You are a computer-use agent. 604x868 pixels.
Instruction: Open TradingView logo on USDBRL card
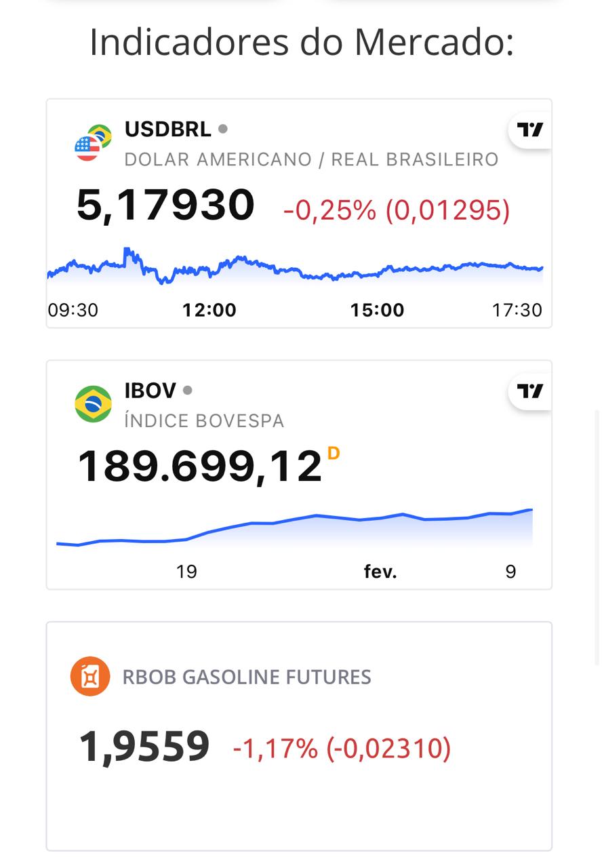pos(530,129)
